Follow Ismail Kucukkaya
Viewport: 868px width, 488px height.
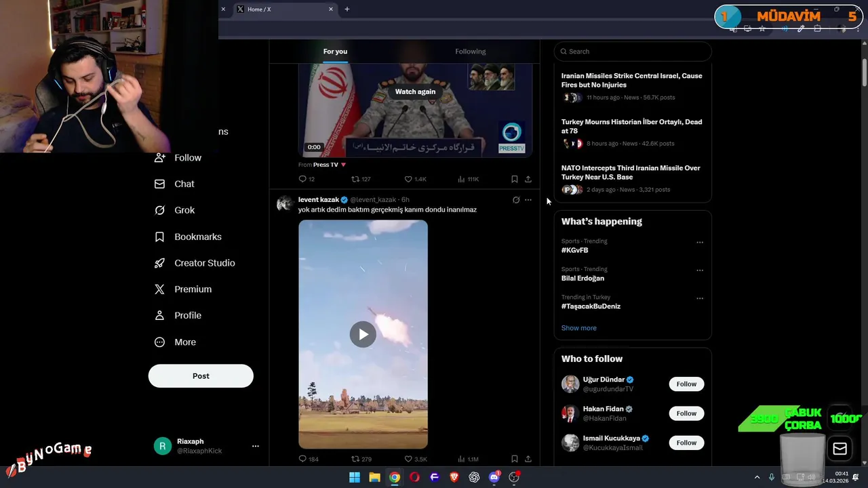click(686, 443)
